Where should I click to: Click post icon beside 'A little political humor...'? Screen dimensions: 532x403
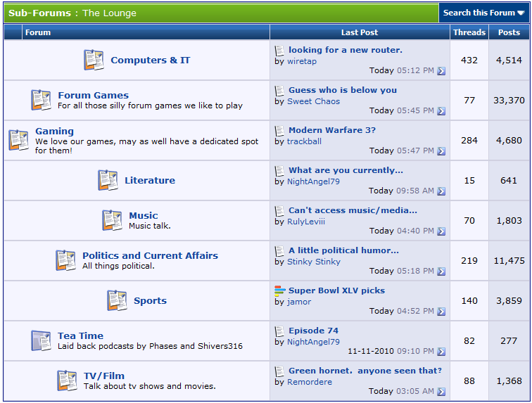pyautogui.click(x=279, y=250)
